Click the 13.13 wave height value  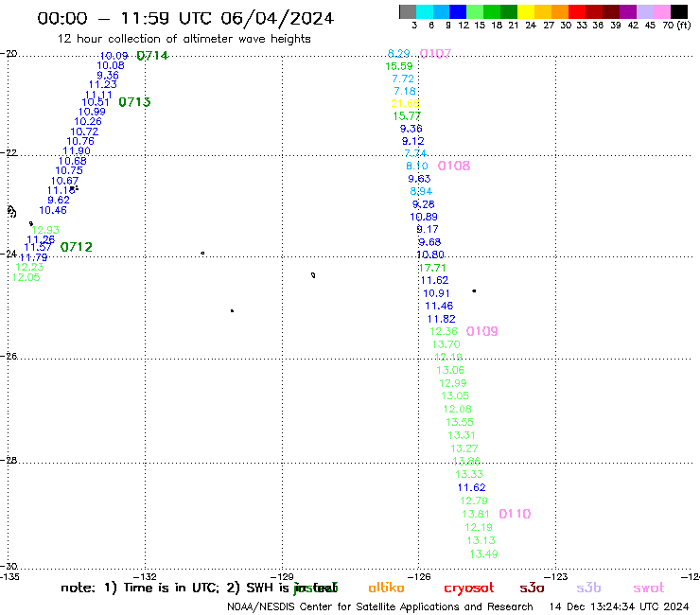coord(481,540)
